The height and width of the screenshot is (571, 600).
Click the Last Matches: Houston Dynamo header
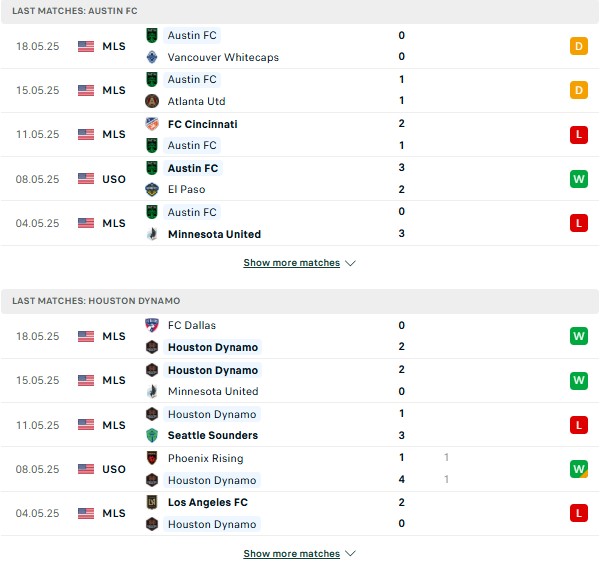click(x=97, y=300)
